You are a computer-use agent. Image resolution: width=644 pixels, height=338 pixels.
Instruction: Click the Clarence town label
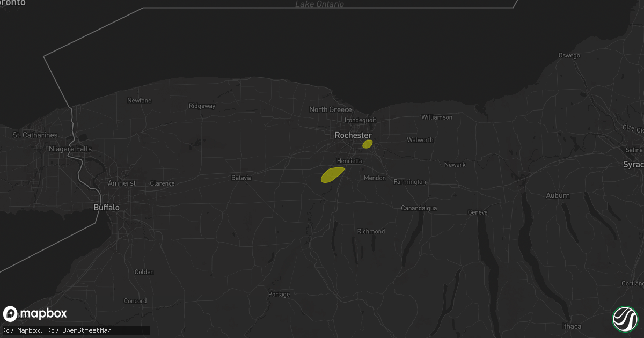click(162, 183)
